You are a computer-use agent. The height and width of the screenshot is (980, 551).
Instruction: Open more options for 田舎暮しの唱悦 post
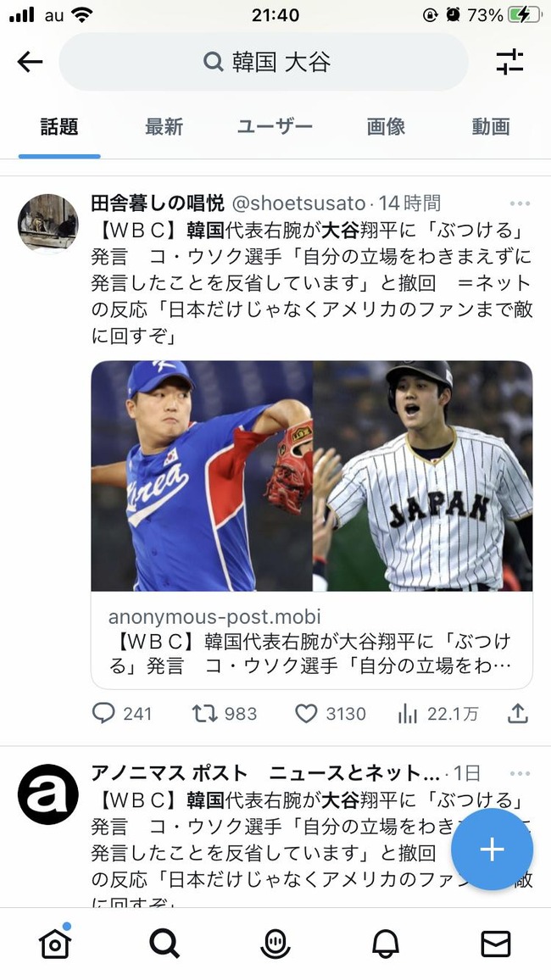click(519, 203)
